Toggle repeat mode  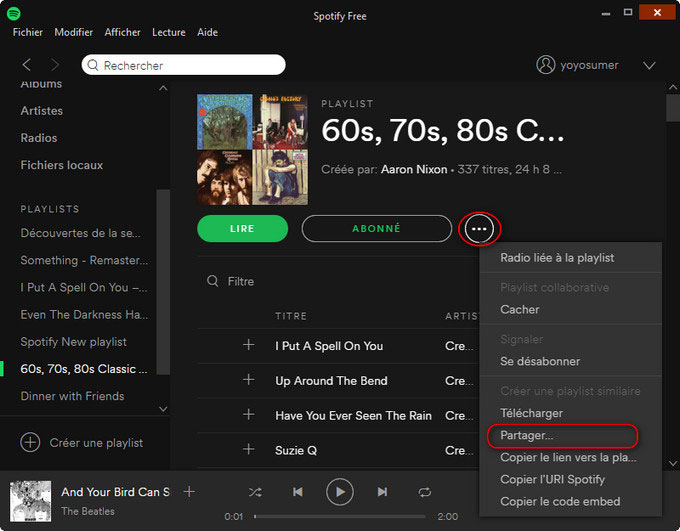pyautogui.click(x=425, y=492)
